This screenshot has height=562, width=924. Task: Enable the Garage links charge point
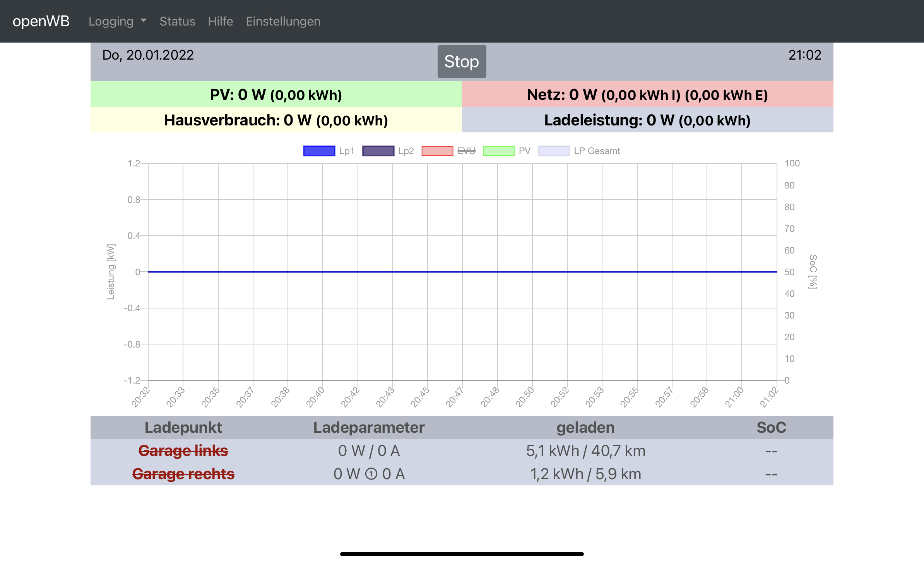183,451
